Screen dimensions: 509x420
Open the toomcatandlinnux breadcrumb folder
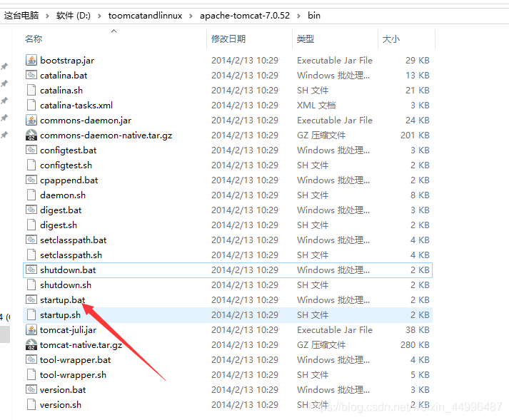[145, 16]
